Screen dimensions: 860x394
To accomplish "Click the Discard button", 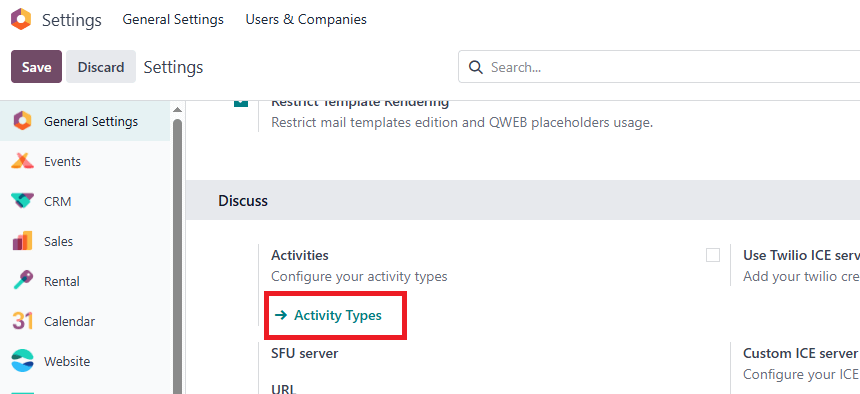I will point(101,67).
